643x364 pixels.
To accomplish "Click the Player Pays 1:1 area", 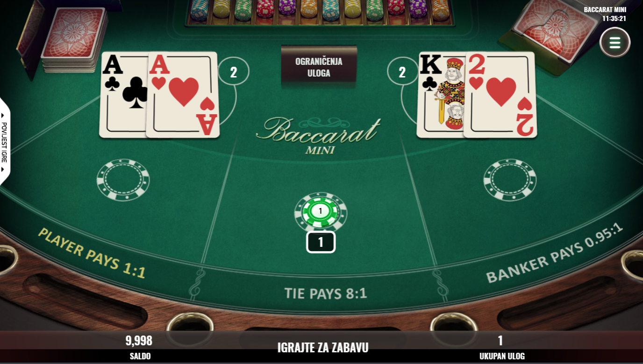I will 92,253.
